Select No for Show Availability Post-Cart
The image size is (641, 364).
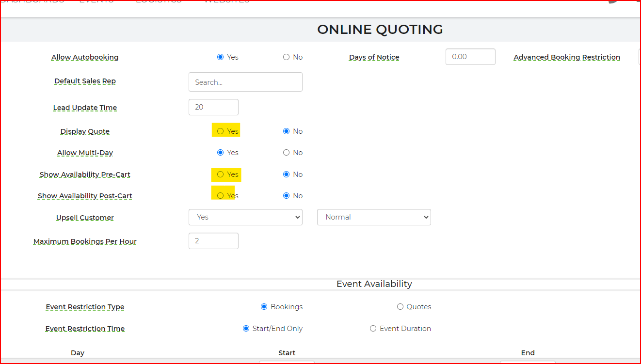286,196
